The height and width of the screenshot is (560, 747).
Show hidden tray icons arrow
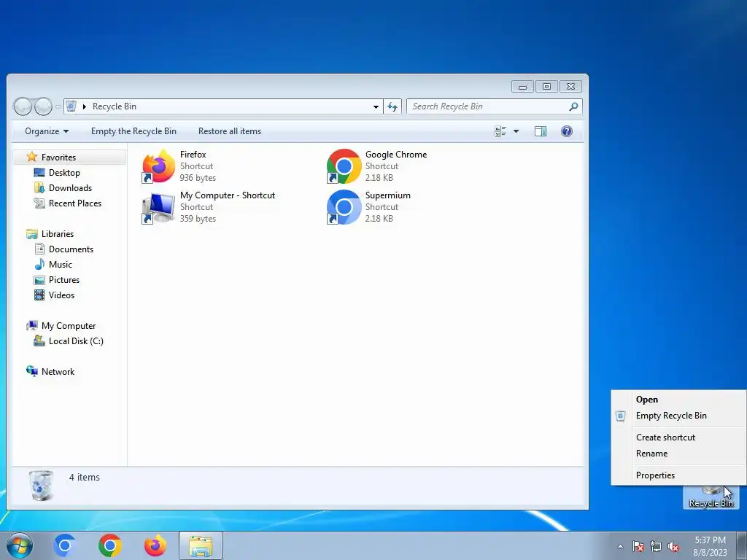tap(620, 546)
